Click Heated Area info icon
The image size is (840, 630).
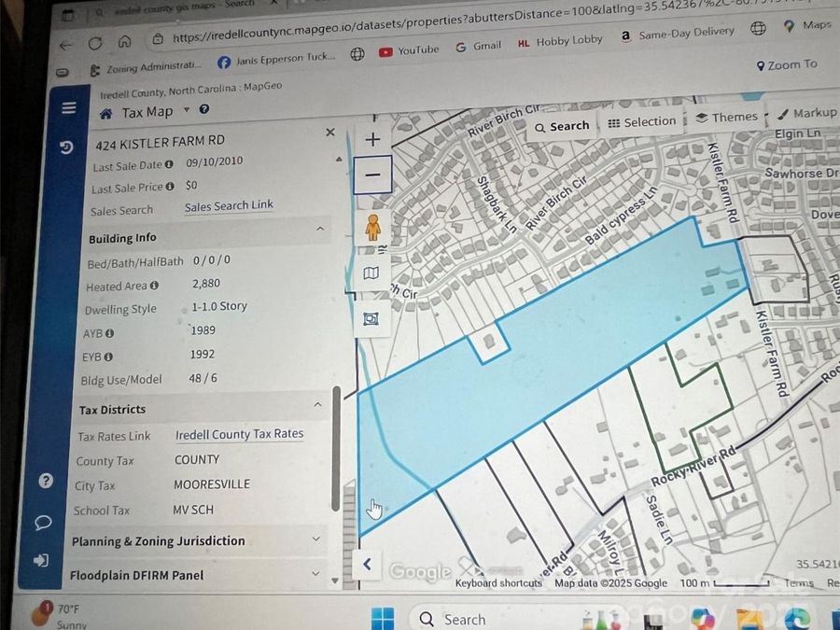(x=154, y=286)
